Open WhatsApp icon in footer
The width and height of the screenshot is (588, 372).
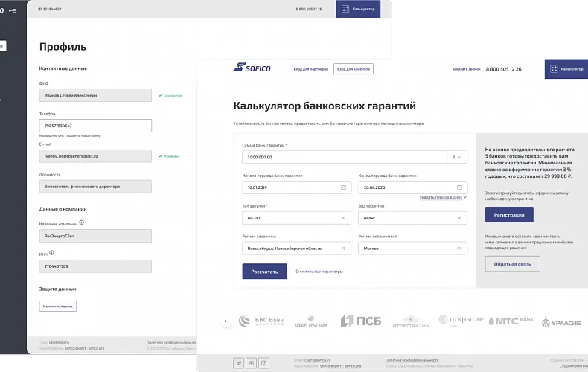pos(252,362)
